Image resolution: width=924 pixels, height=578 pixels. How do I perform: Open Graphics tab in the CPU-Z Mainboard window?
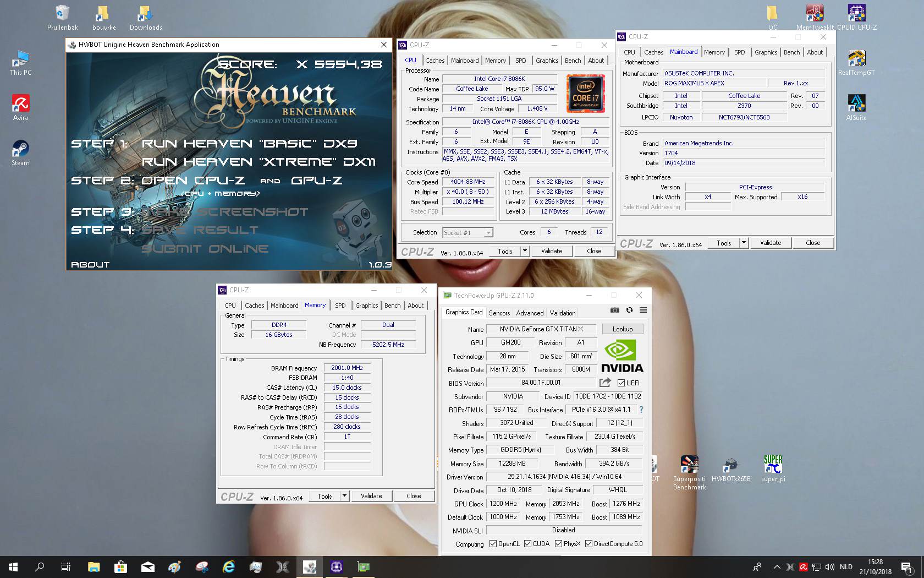pyautogui.click(x=766, y=52)
